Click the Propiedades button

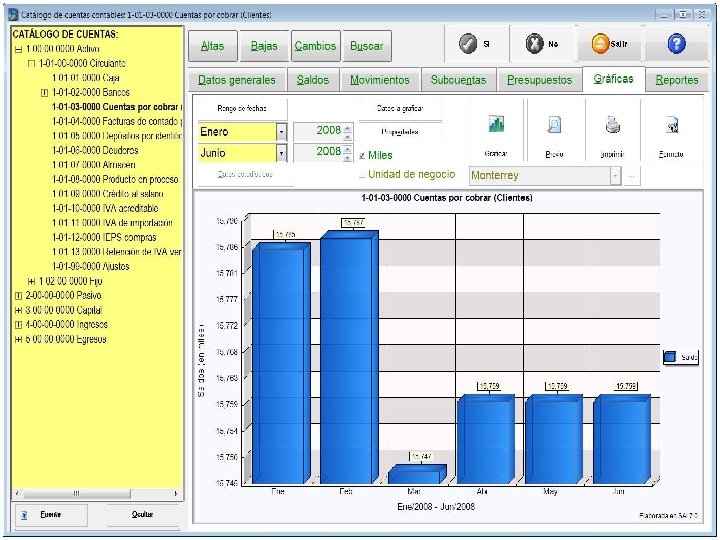click(400, 132)
